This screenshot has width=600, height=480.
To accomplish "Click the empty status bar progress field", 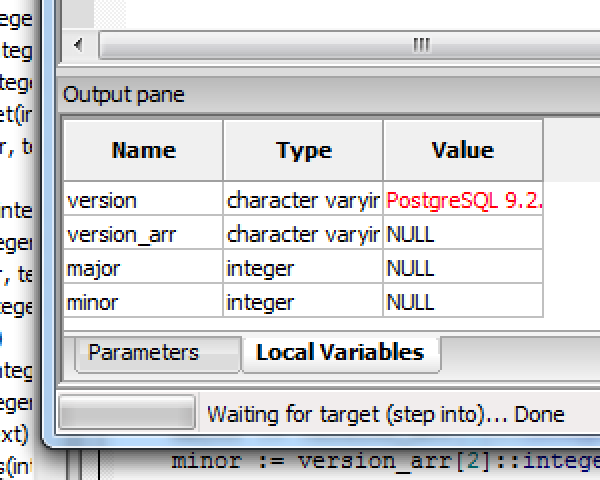I will point(127,413).
